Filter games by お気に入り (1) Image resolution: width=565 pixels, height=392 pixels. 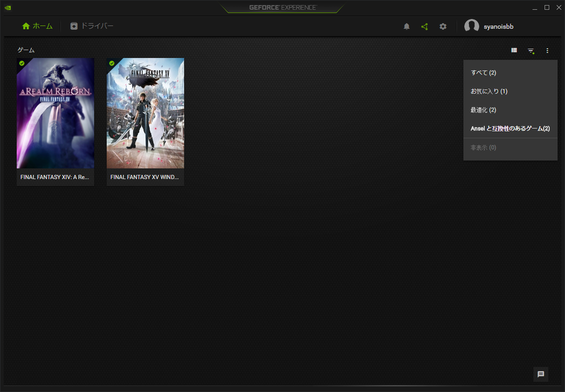pos(510,92)
